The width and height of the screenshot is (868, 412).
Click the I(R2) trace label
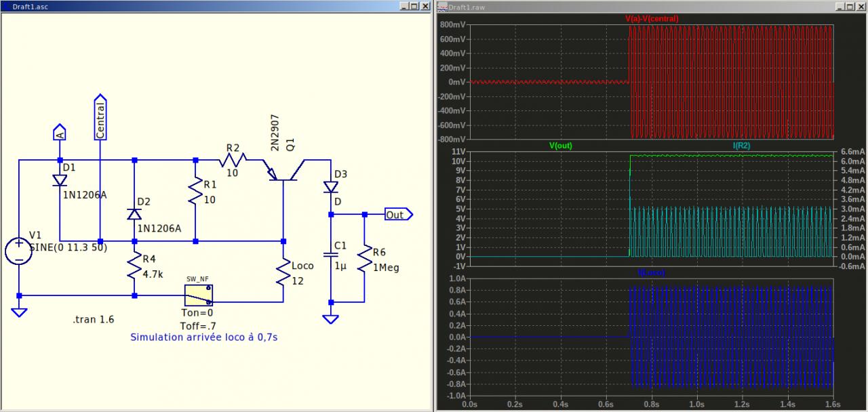tap(741, 145)
